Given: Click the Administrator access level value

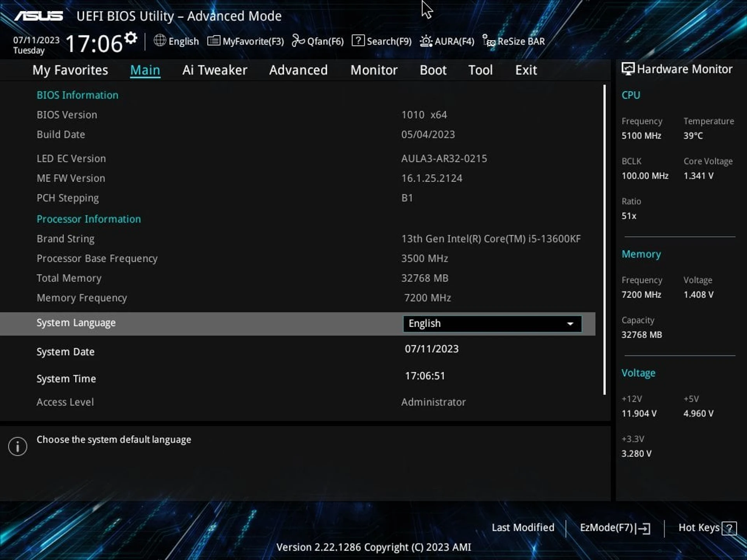Looking at the screenshot, I should [433, 402].
